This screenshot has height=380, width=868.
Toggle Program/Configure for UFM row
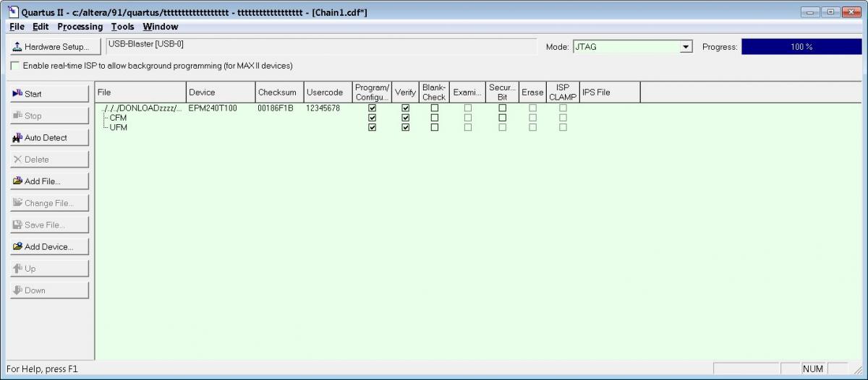coord(373,127)
